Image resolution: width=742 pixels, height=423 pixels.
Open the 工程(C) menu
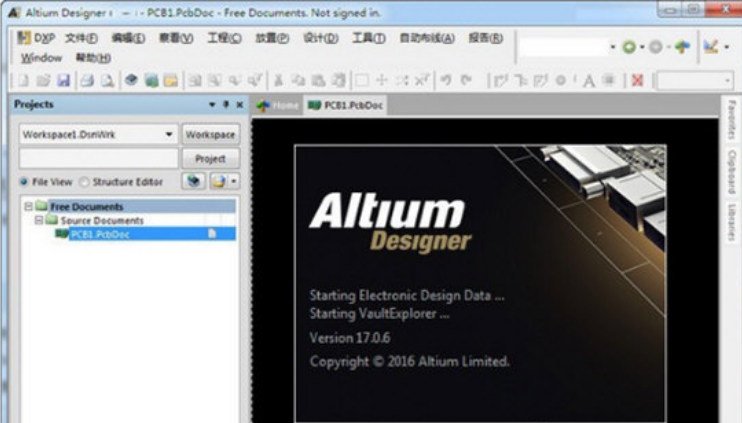click(x=224, y=38)
